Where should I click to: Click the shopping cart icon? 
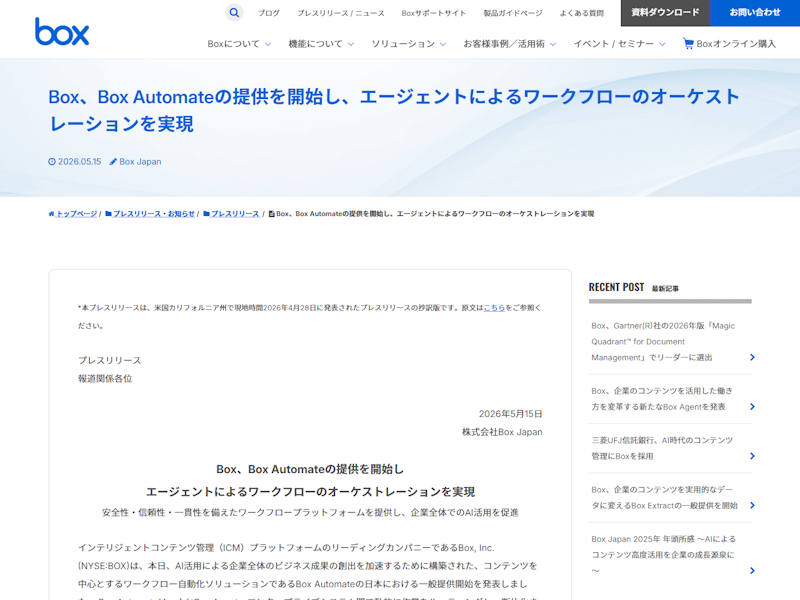point(688,44)
